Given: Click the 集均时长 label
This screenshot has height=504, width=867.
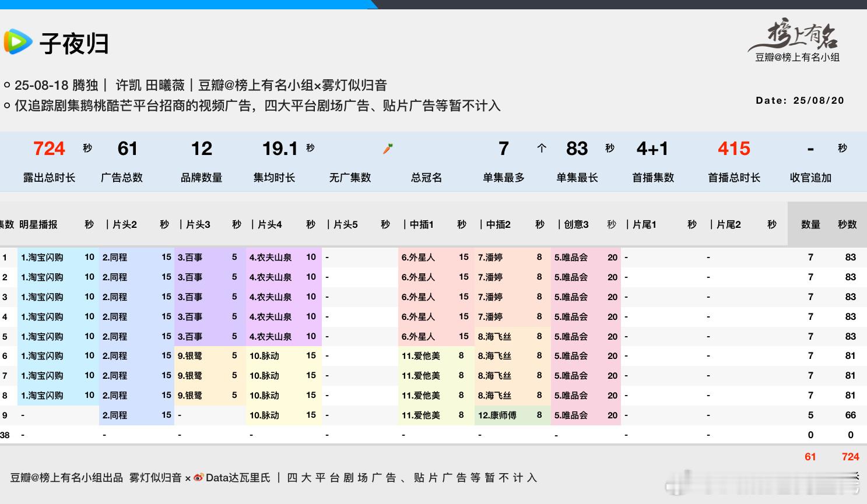Looking at the screenshot, I should pyautogui.click(x=274, y=177).
